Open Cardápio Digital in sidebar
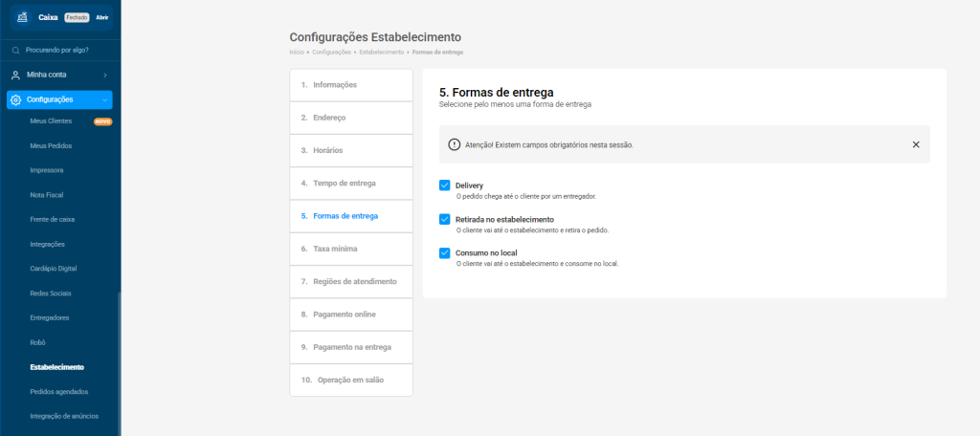Screen dimensions: 980x436 click(54, 269)
